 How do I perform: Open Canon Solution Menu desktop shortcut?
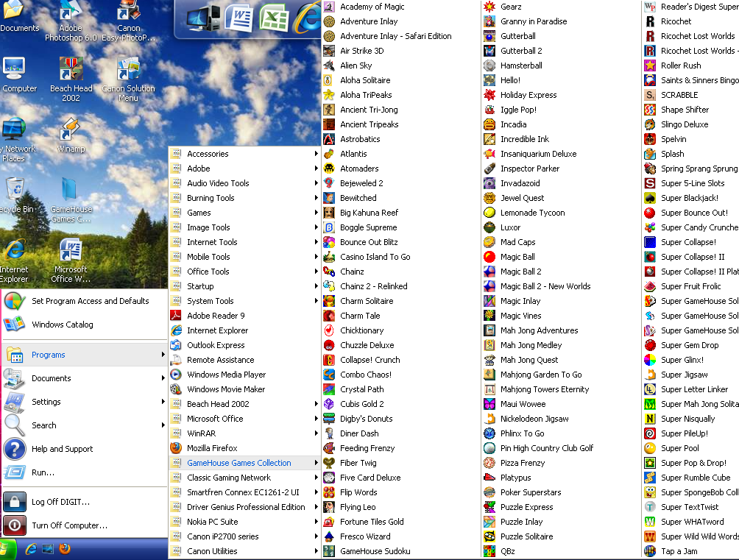coord(128,79)
